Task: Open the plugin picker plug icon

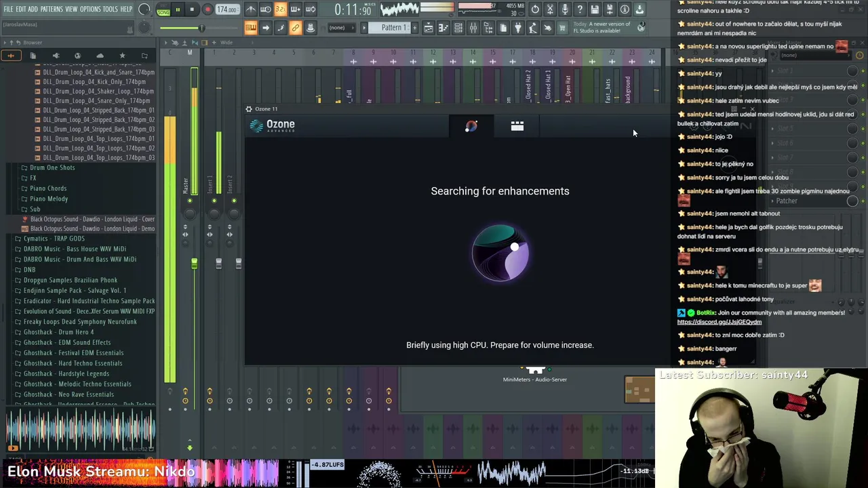Action: point(518,28)
